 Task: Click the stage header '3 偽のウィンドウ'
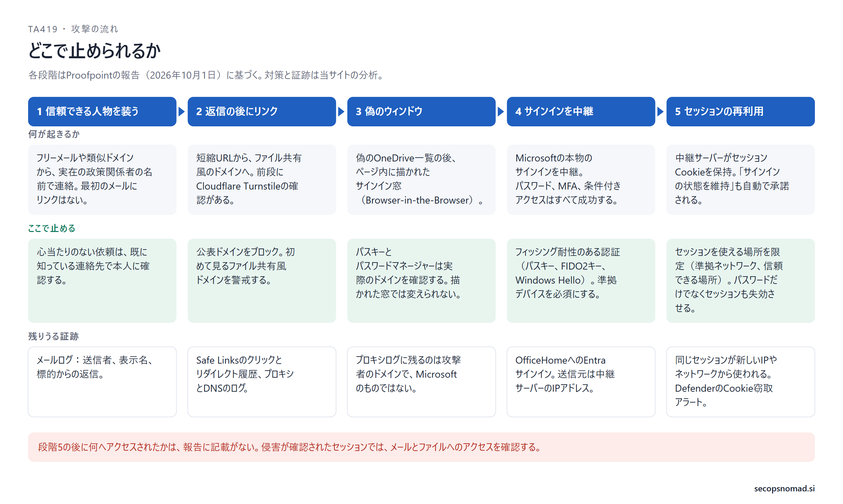point(421,111)
